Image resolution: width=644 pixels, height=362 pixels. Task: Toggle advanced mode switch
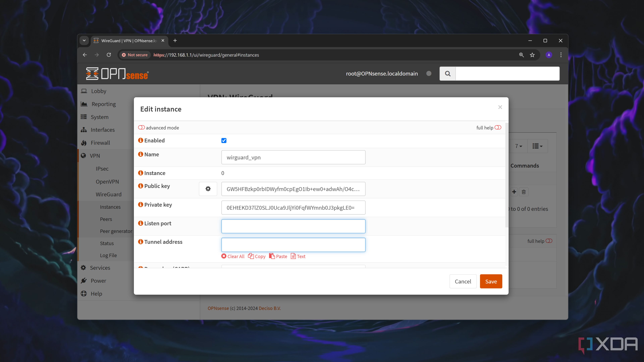141,128
